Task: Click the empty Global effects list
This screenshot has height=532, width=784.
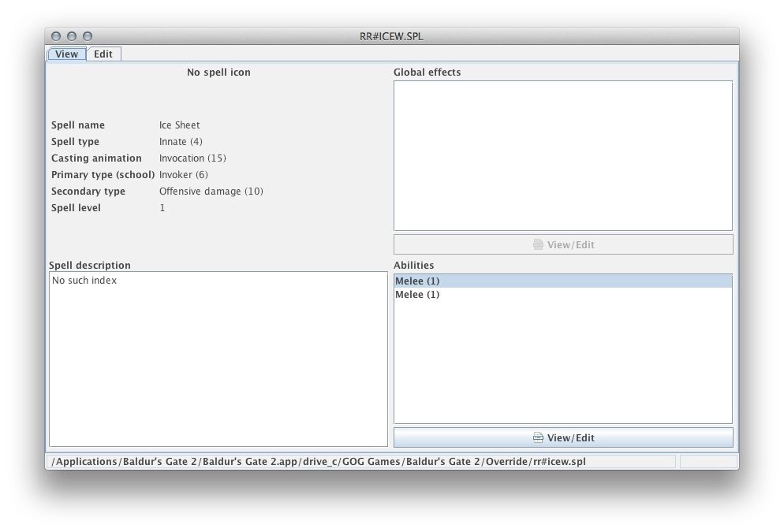Action: (x=562, y=155)
